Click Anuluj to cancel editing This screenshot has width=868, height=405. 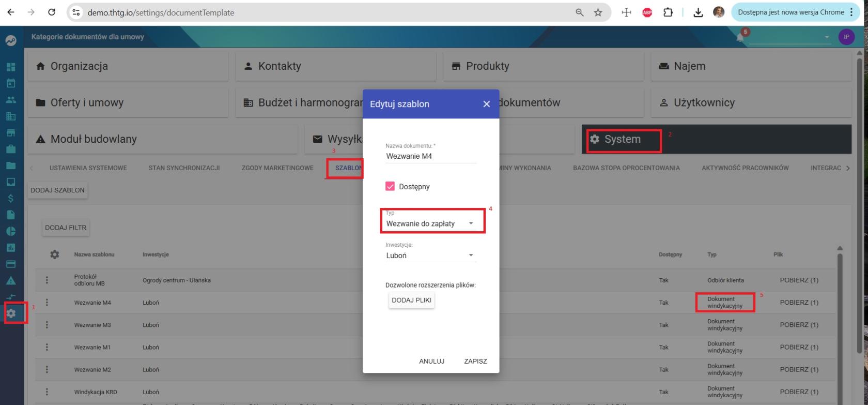pyautogui.click(x=431, y=362)
